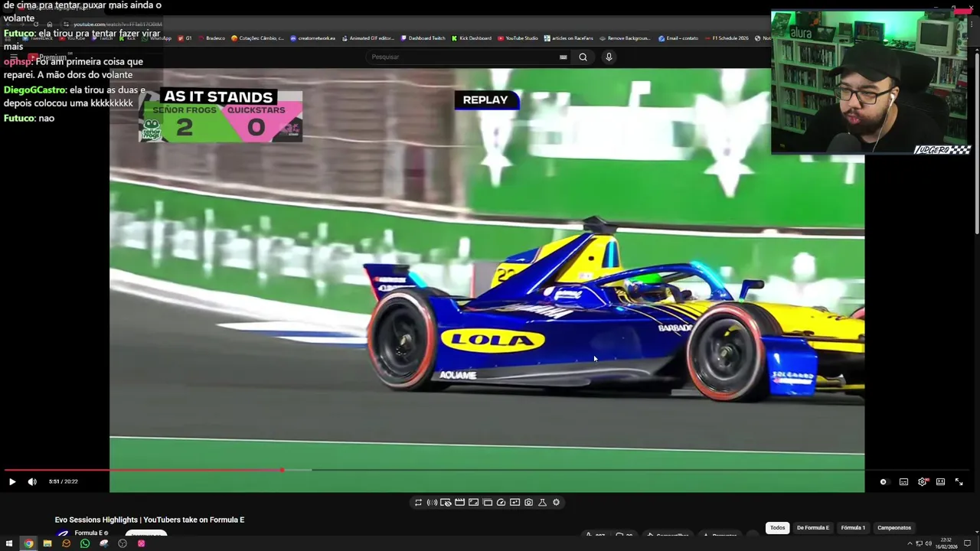Select the 'Fórmula 1' filter chip
Screen dimensions: 980x551
pos(853,527)
